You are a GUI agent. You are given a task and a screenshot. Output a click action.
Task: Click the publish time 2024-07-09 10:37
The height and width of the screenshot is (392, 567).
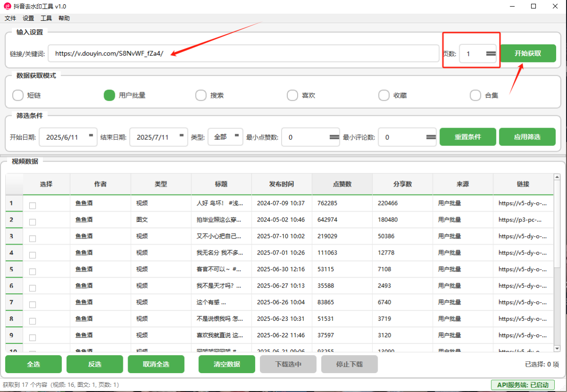click(x=281, y=204)
